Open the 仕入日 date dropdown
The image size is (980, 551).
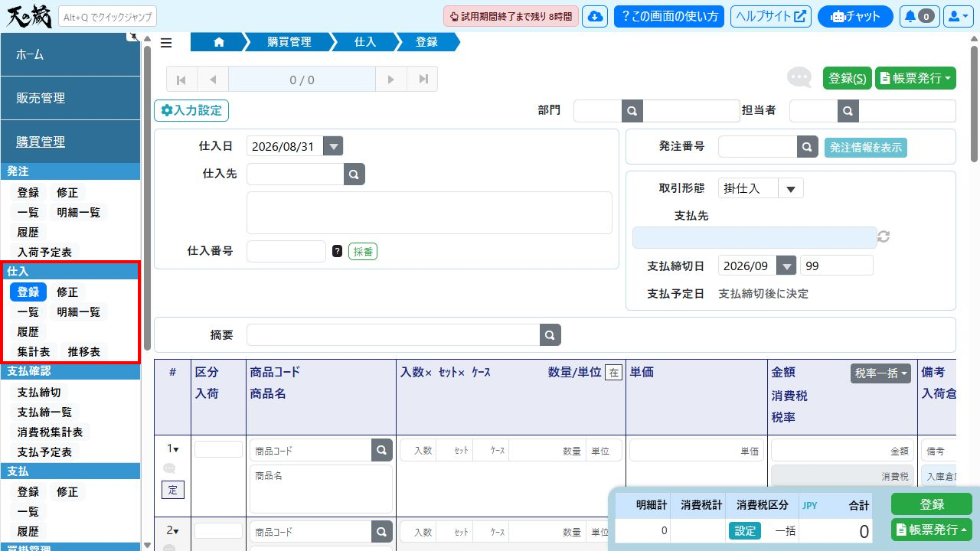[333, 147]
